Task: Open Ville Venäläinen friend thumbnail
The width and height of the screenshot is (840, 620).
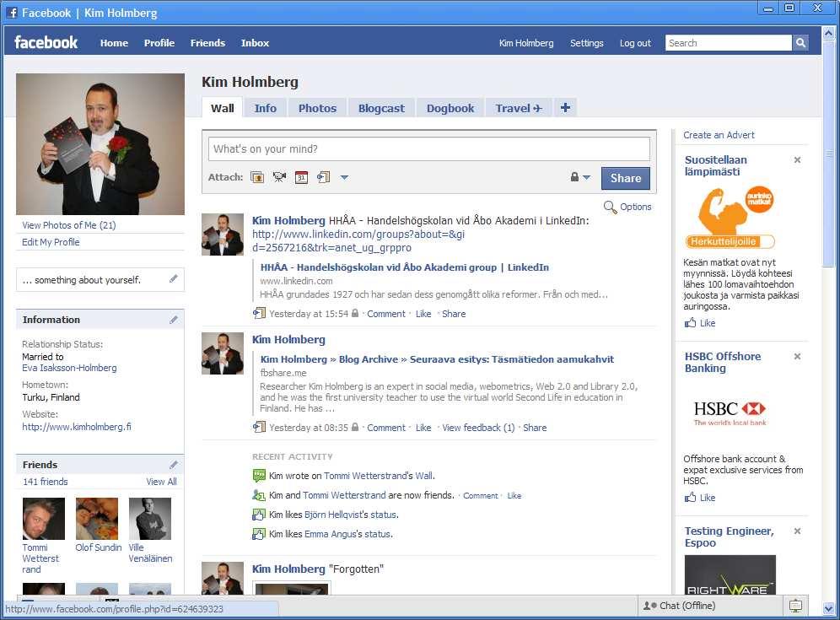Action: (150, 519)
